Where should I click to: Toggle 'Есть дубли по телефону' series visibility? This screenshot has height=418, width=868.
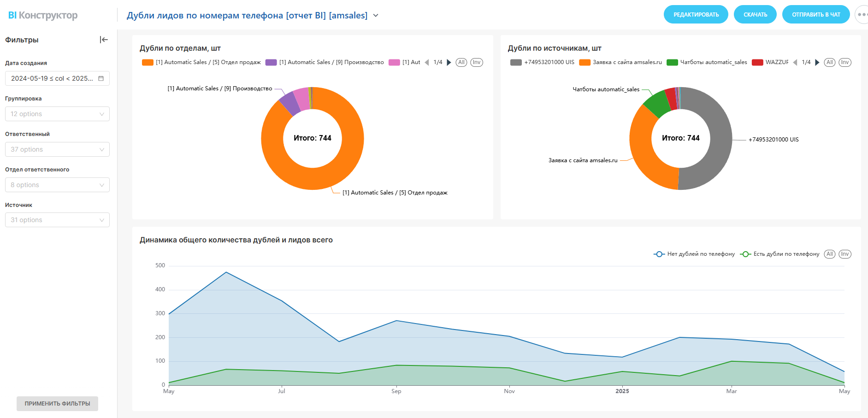pos(780,254)
